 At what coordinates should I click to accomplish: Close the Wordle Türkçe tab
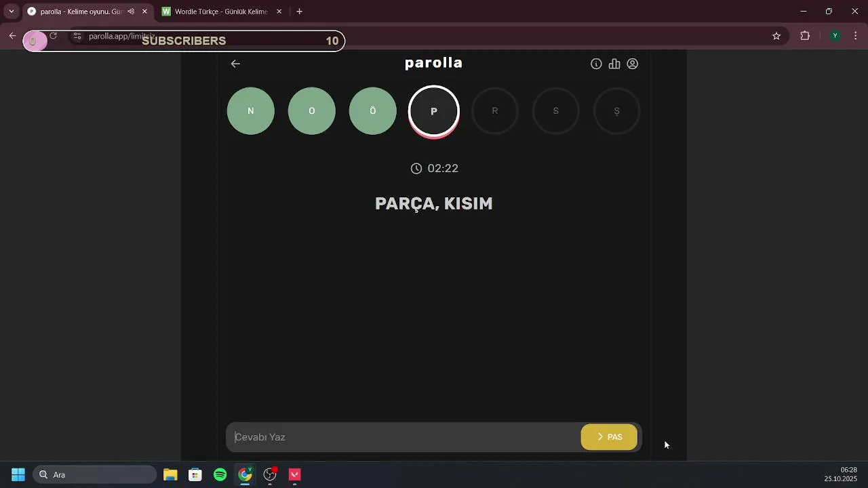(279, 12)
